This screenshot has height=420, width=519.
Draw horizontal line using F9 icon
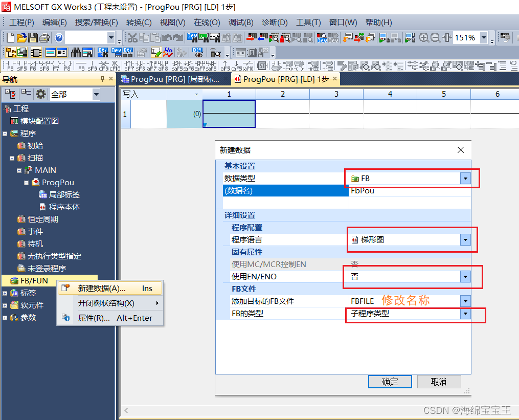click(81, 65)
